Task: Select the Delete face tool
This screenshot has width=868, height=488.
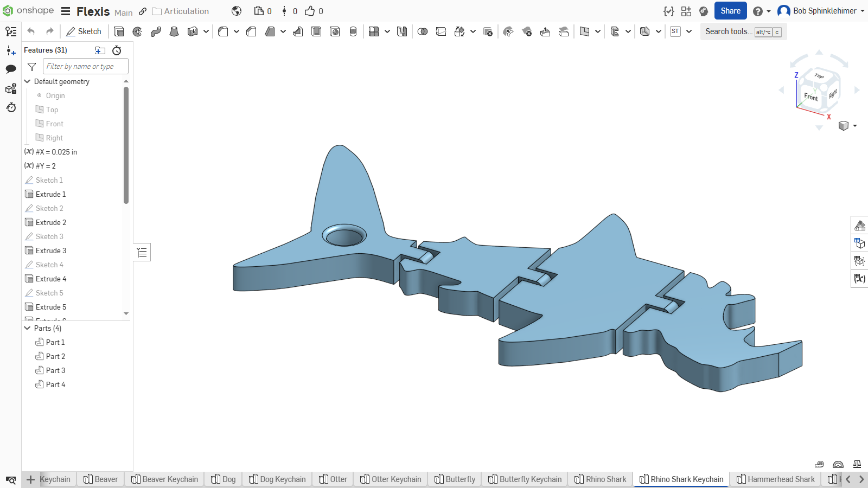Action: click(527, 31)
